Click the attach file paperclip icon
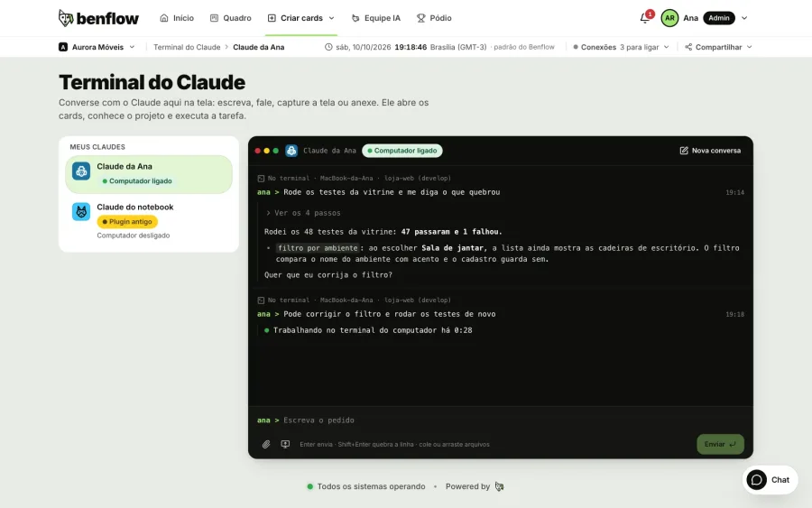 (266, 444)
